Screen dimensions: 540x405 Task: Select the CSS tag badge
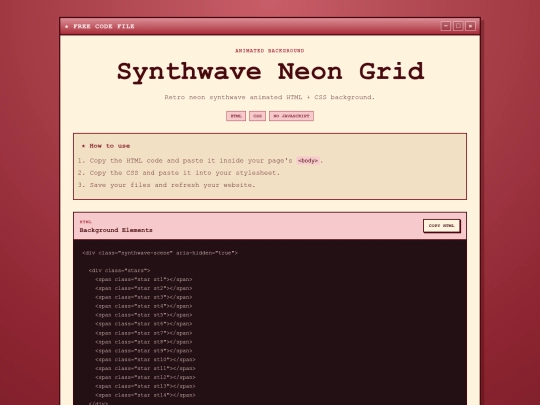point(257,116)
